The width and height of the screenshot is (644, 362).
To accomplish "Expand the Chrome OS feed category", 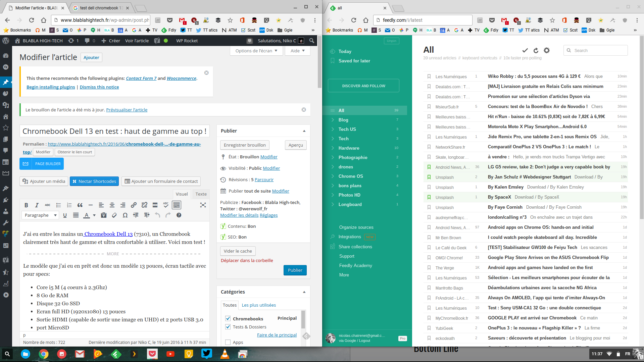I will tap(333, 176).
